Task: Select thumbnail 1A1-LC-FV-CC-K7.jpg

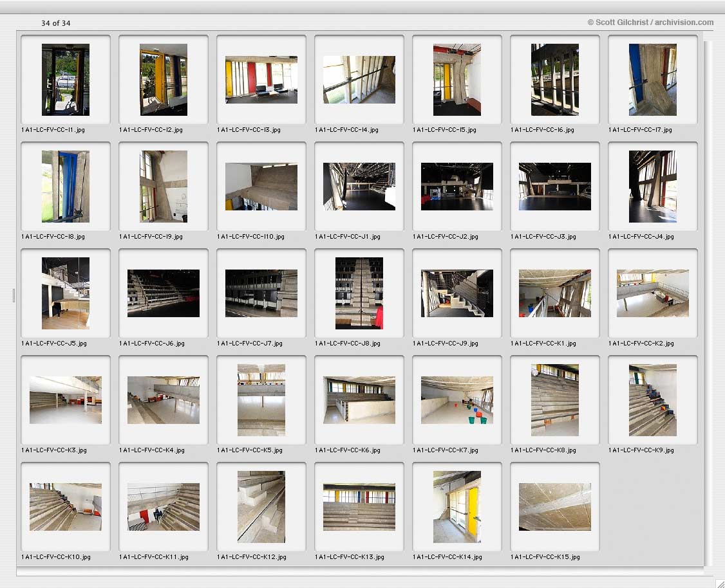Action: (x=457, y=400)
